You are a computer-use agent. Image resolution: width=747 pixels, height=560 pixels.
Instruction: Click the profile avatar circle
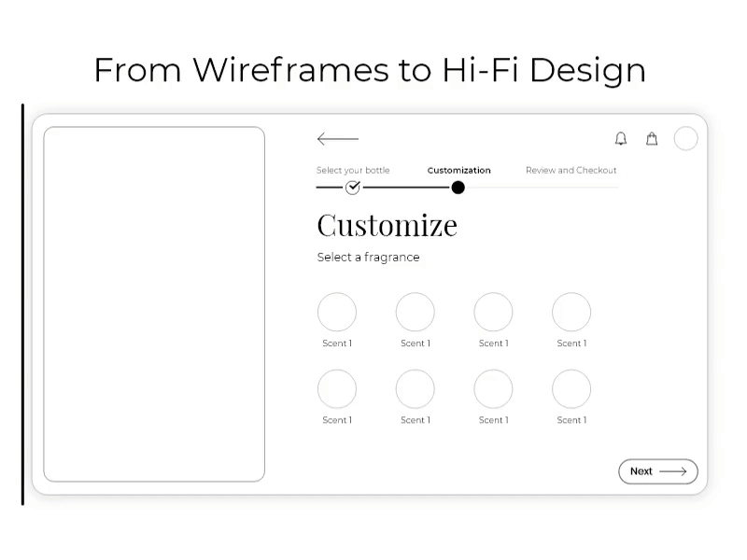point(685,138)
